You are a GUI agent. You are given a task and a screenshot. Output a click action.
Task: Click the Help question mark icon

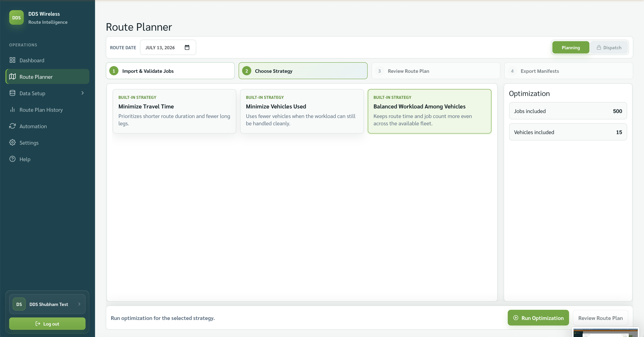[12, 159]
